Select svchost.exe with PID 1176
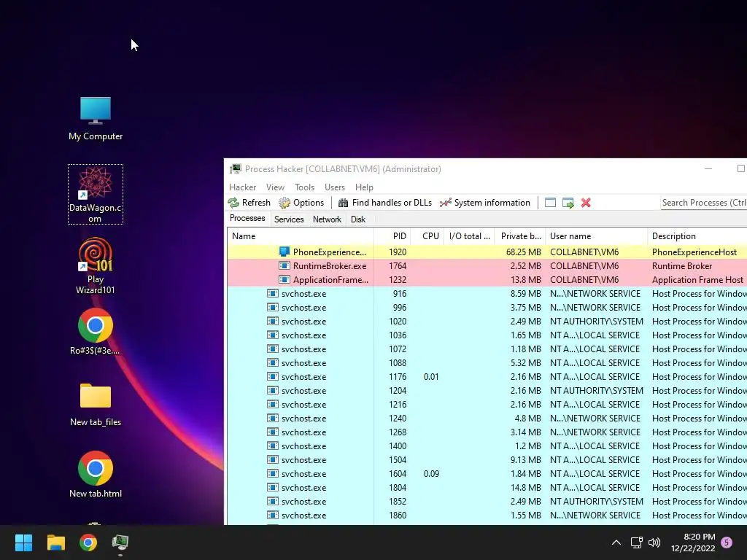 pyautogui.click(x=487, y=377)
